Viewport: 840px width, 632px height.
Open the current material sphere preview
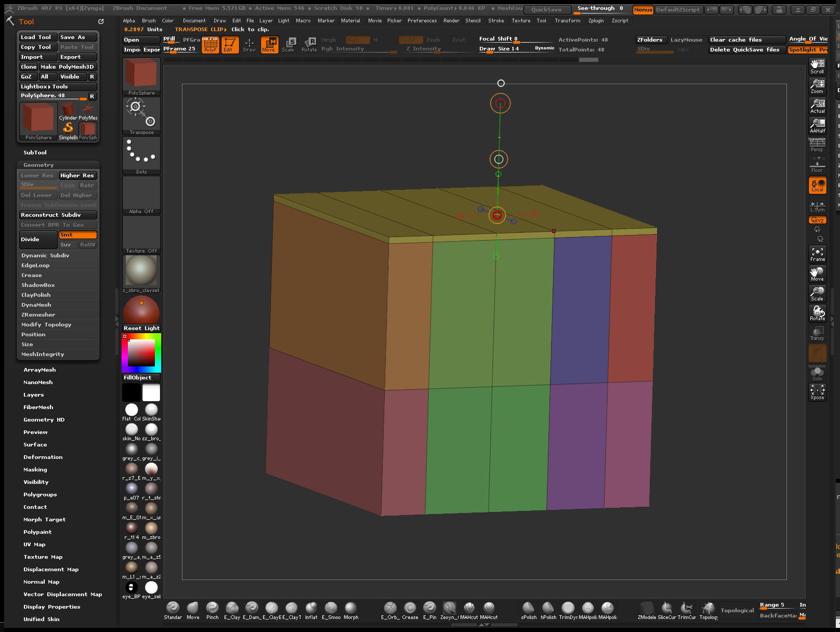[x=141, y=274]
